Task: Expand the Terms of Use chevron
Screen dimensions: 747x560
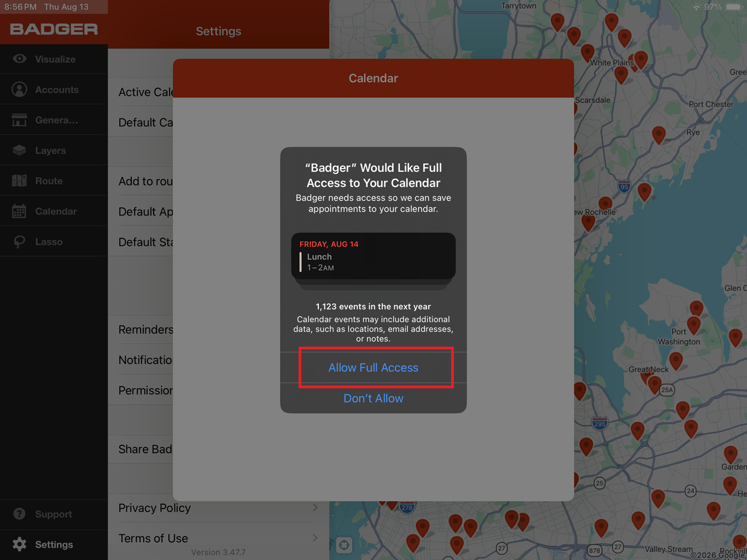Action: tap(315, 538)
